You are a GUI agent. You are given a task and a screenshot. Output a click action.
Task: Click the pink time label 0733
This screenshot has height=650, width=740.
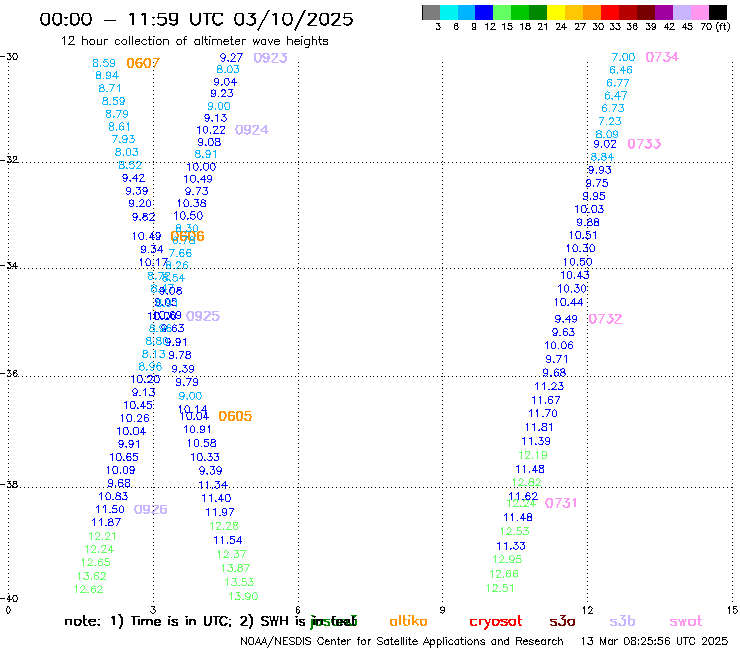(644, 144)
